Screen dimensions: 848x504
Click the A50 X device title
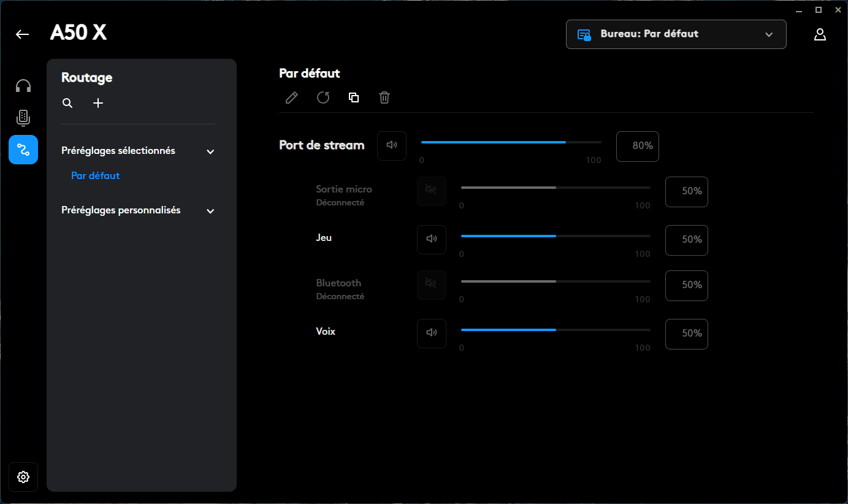[78, 33]
